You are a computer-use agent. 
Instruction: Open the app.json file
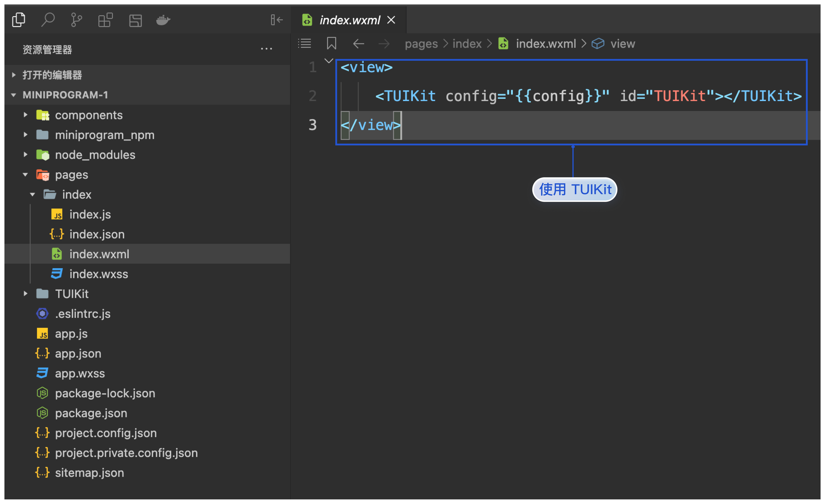147,354
